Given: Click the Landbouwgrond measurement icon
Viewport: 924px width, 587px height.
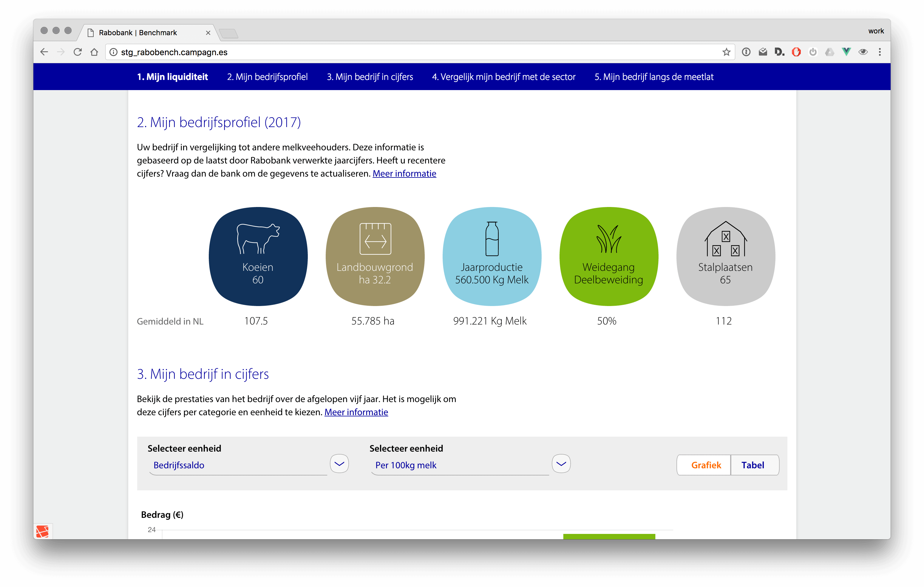Looking at the screenshot, I should pyautogui.click(x=375, y=239).
